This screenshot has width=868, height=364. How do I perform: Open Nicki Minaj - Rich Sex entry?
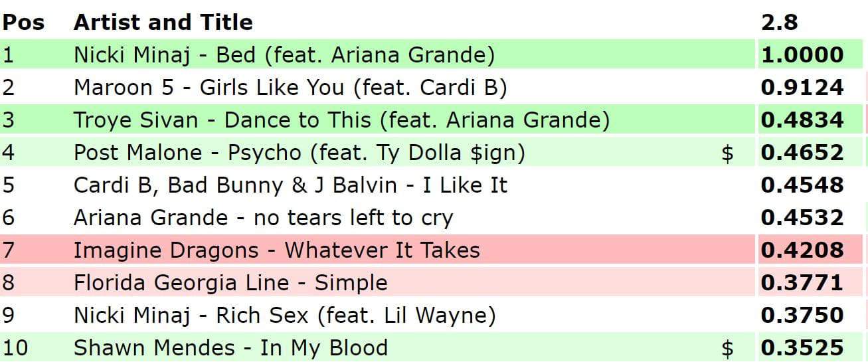pos(284,315)
